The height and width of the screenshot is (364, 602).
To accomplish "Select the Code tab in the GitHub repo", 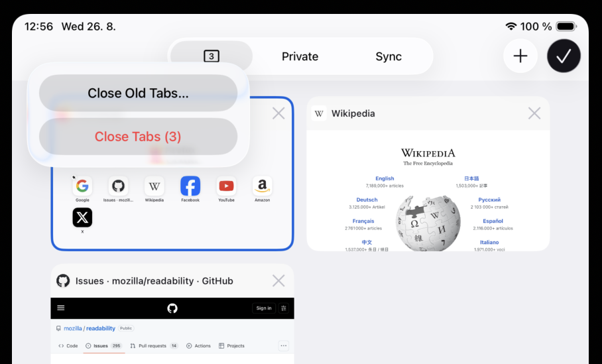I will tap(68, 345).
